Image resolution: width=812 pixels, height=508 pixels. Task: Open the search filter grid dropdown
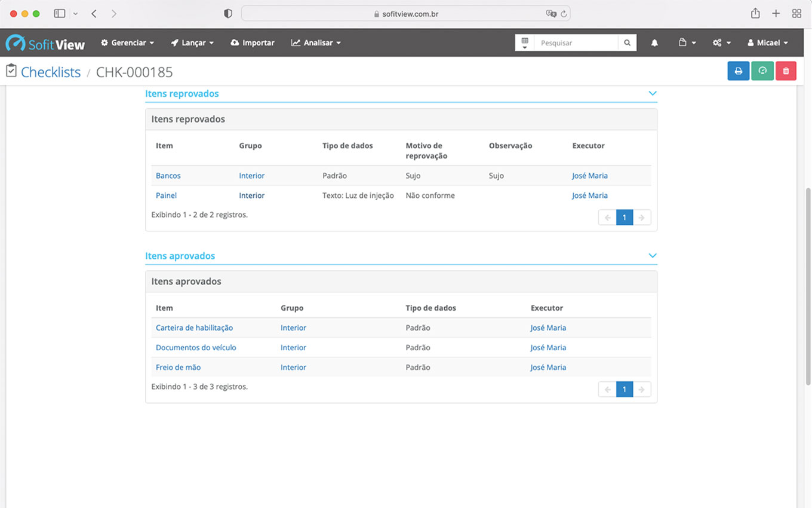524,43
